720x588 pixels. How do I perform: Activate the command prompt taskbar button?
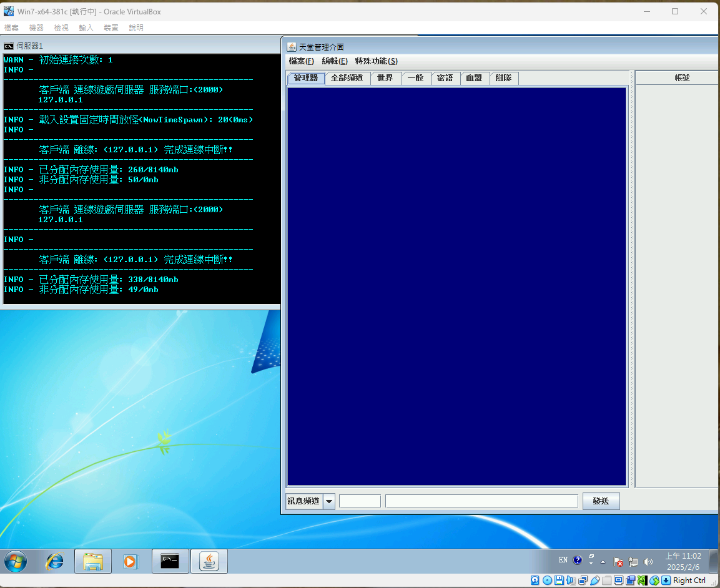[170, 561]
